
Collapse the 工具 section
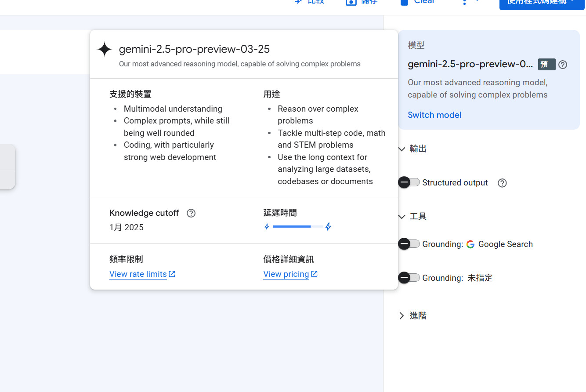pyautogui.click(x=402, y=216)
